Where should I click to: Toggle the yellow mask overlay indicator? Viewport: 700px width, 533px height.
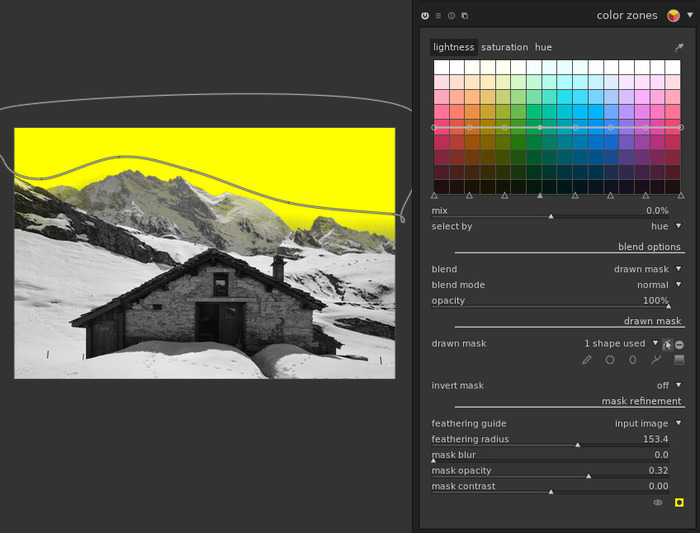tap(679, 502)
